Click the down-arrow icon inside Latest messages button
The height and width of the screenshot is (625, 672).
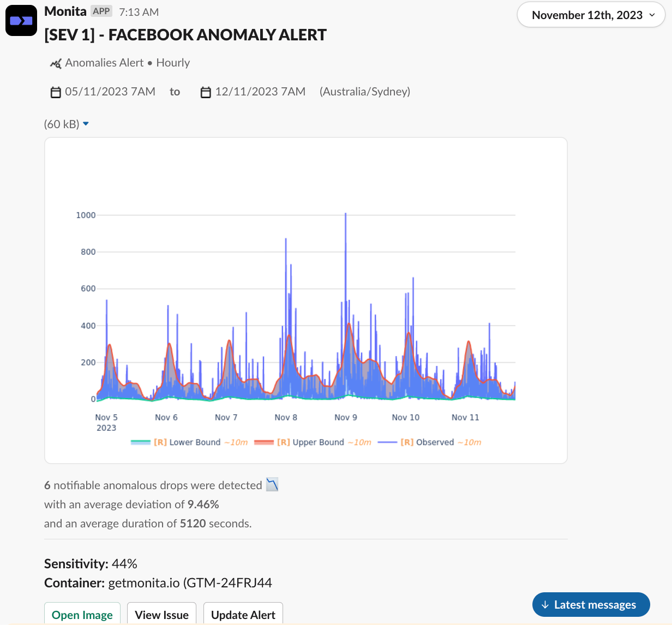tap(545, 605)
